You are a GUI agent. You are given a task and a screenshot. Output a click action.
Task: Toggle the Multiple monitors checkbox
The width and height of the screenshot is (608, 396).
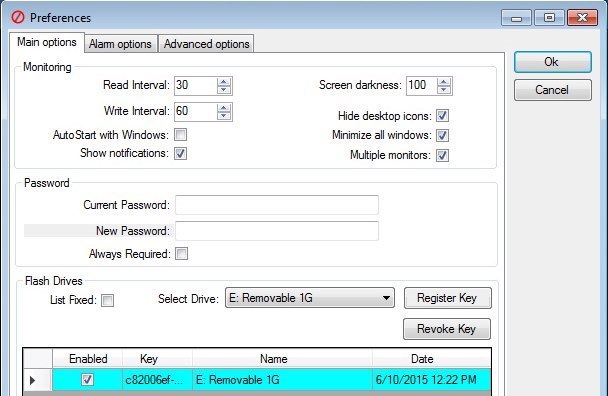coord(442,156)
